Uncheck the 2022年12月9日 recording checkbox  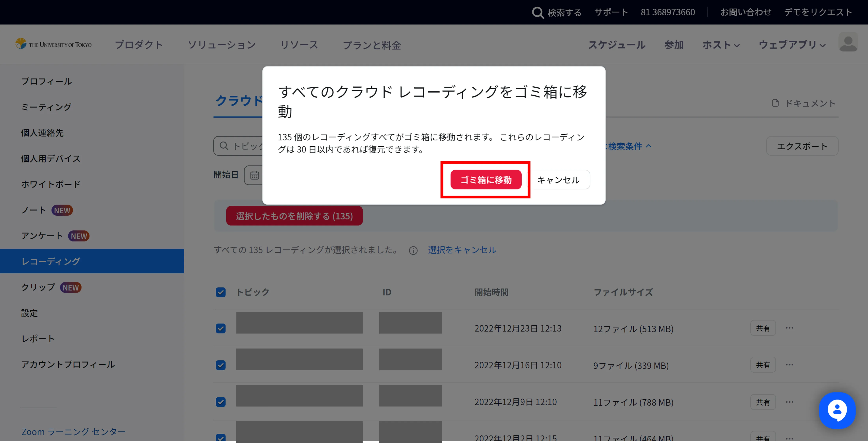(221, 402)
